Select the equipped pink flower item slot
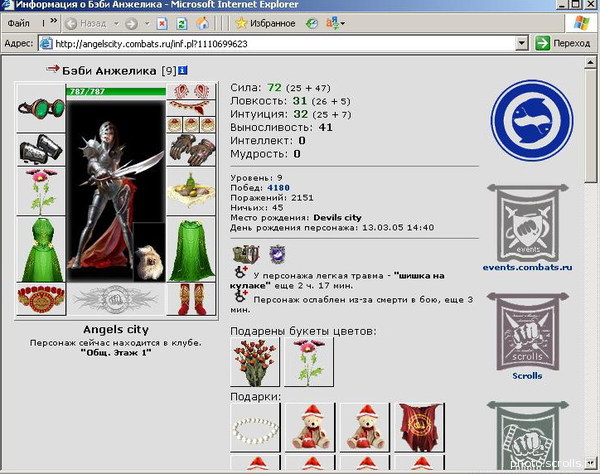Screen dimensions: 600x474 click(x=41, y=191)
